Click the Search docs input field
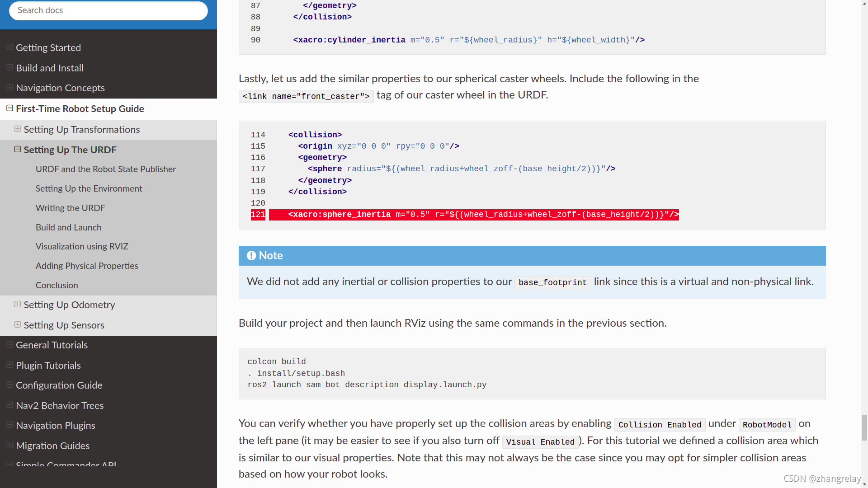Image resolution: width=868 pixels, height=488 pixels. tap(108, 10)
